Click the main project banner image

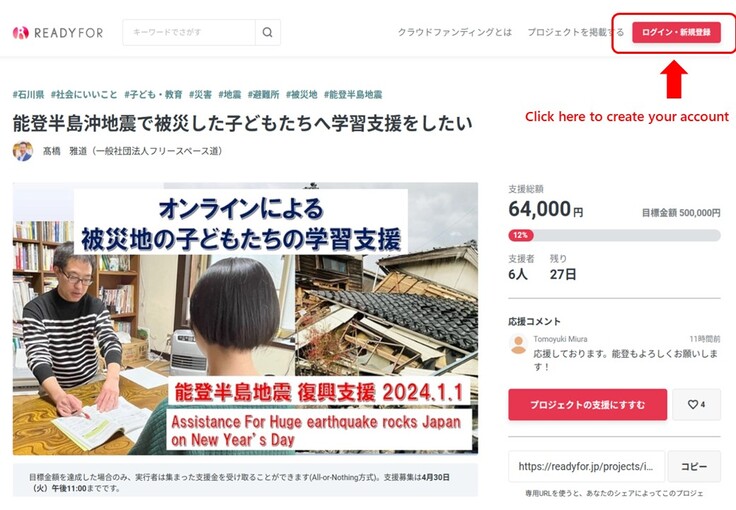point(245,319)
